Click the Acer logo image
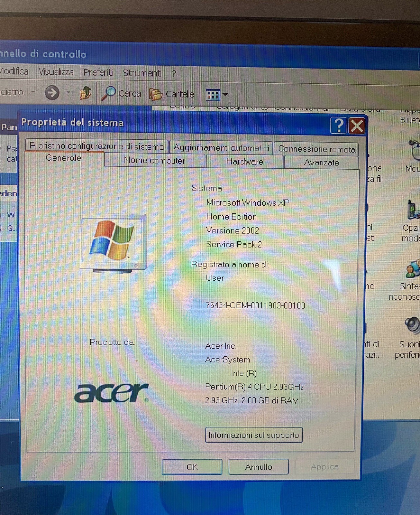Screen dimensions: 420x515 coord(111,393)
